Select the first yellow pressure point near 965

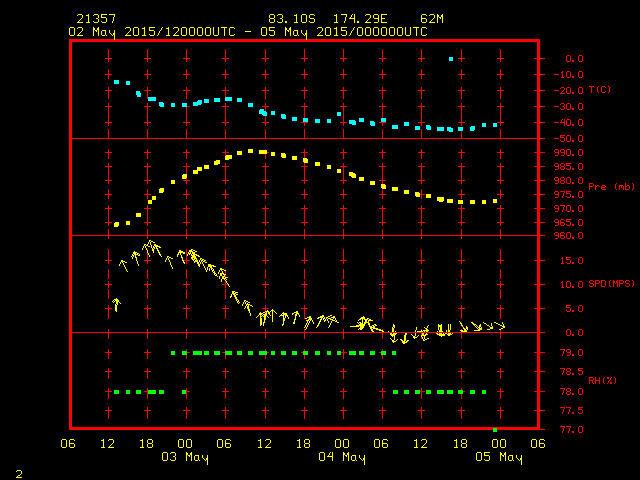click(x=116, y=224)
